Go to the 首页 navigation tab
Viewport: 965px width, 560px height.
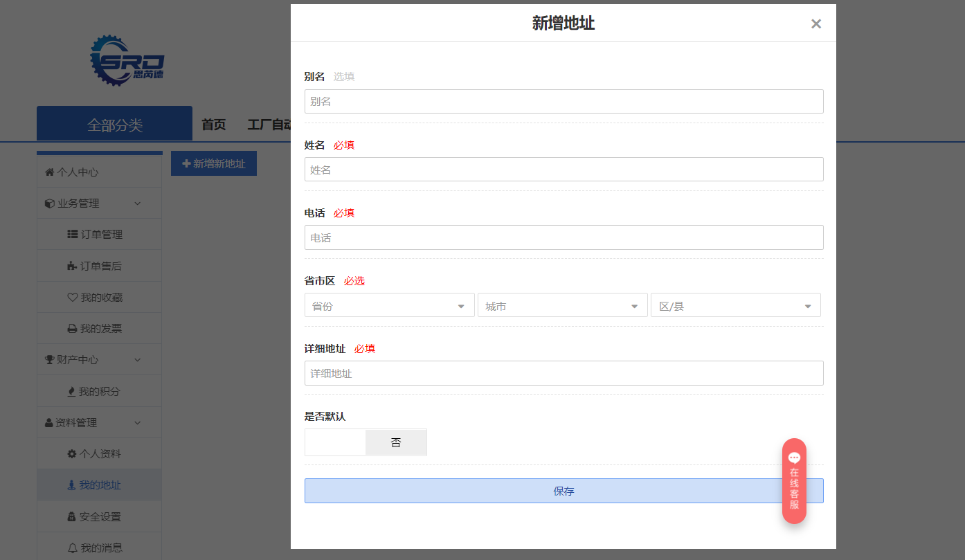pyautogui.click(x=213, y=125)
